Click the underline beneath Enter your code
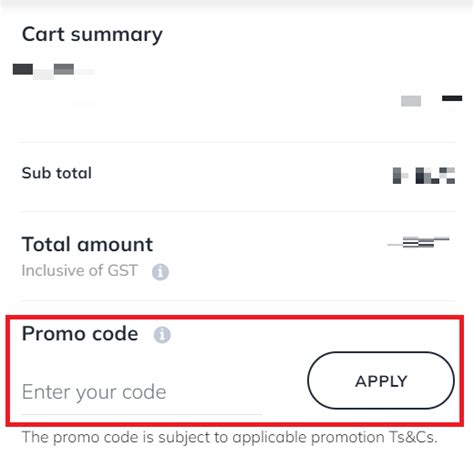 (142, 414)
